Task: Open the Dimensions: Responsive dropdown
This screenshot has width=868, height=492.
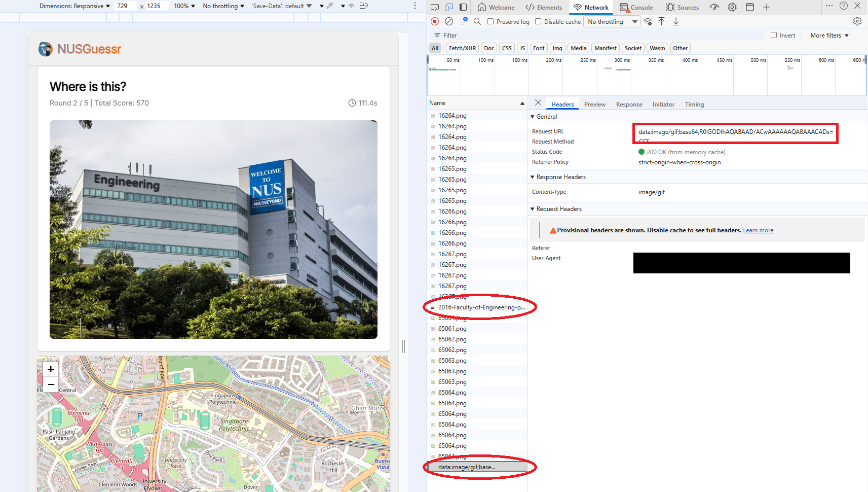Action: point(73,6)
